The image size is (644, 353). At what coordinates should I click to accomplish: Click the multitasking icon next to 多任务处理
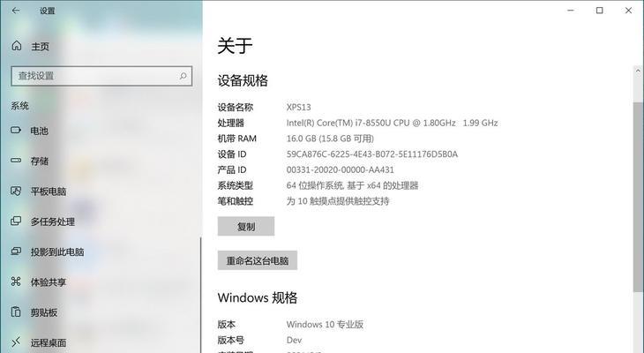pos(16,222)
